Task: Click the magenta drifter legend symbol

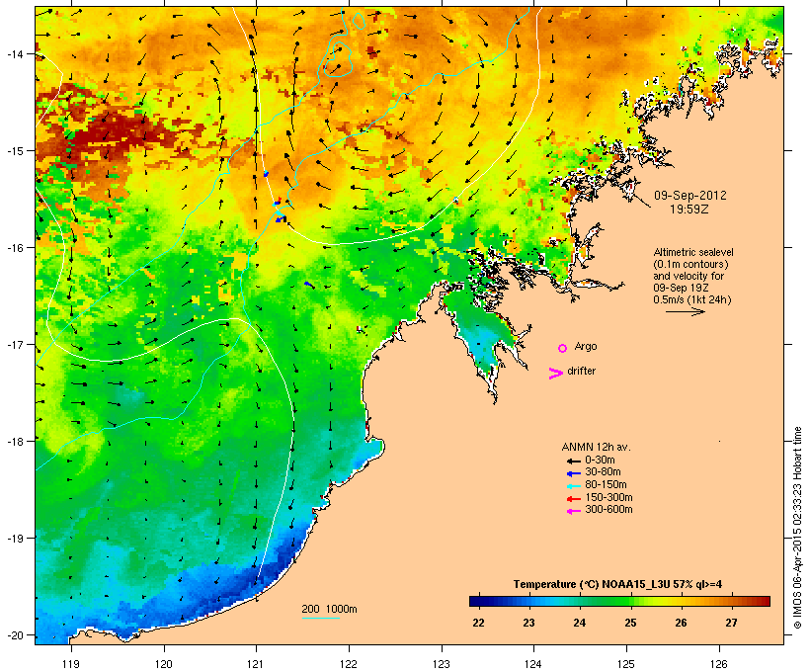Action: (556, 373)
